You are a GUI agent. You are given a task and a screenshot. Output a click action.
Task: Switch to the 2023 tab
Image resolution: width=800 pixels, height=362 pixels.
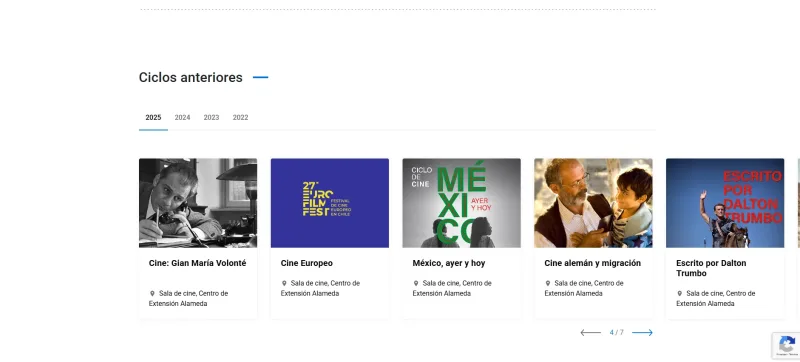tap(211, 118)
